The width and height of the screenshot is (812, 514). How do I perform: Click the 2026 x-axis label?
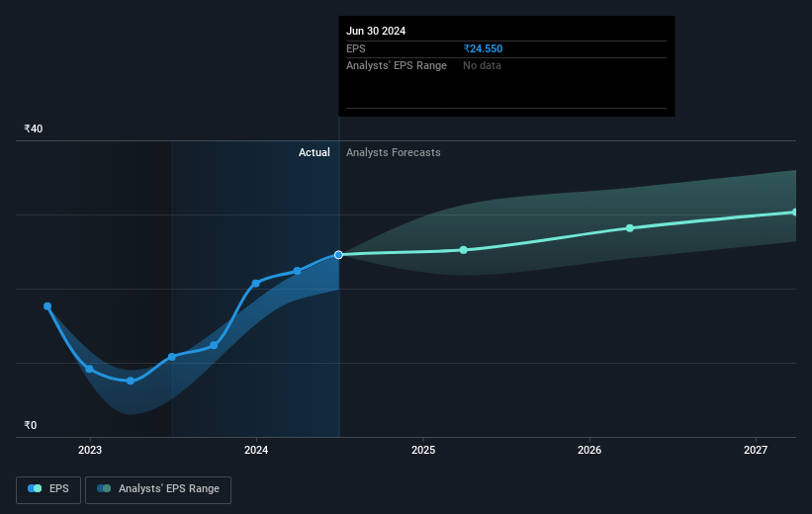pos(589,451)
